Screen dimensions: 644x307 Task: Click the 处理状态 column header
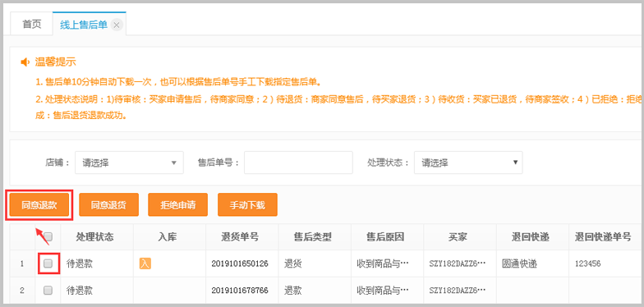(x=97, y=236)
